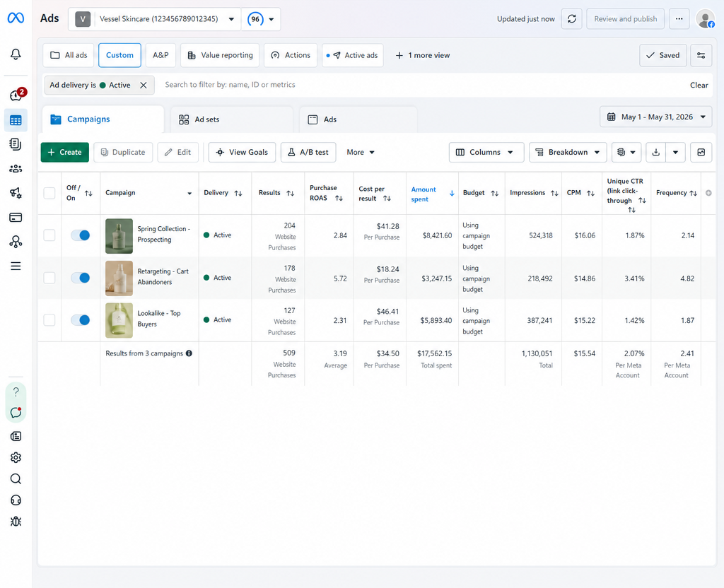Open the reports dropdown next to Breakdown
The width and height of the screenshot is (724, 588).
tap(626, 153)
